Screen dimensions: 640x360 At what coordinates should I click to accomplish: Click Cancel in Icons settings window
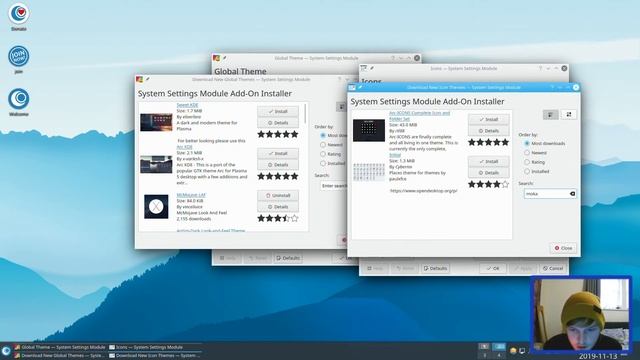(x=553, y=269)
